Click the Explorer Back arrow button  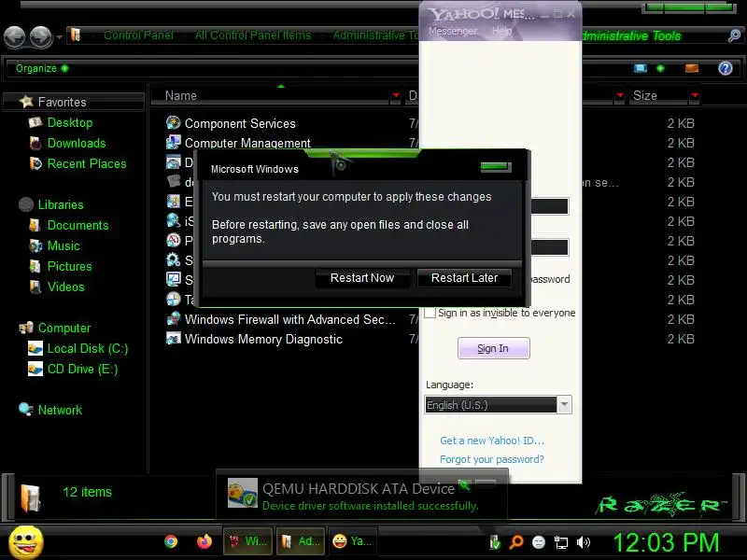click(15, 36)
